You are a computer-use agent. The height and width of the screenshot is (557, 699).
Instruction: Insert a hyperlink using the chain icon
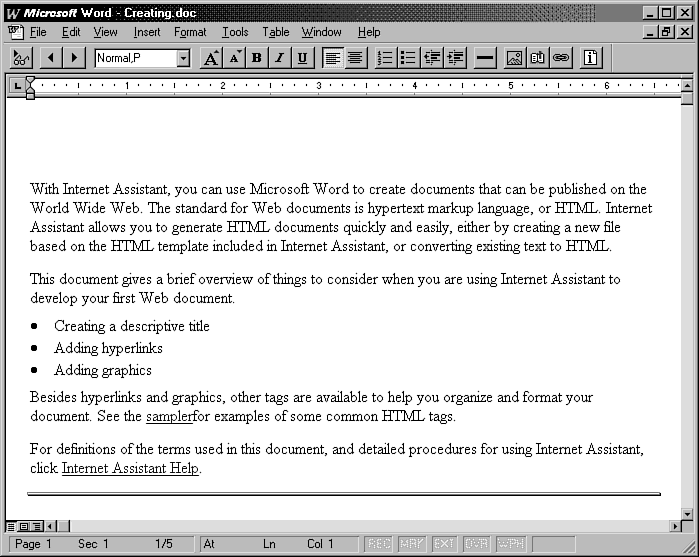(561, 58)
